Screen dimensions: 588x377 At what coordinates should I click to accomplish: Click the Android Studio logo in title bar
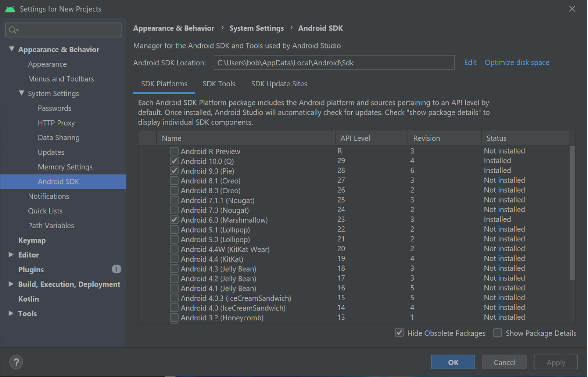10,9
